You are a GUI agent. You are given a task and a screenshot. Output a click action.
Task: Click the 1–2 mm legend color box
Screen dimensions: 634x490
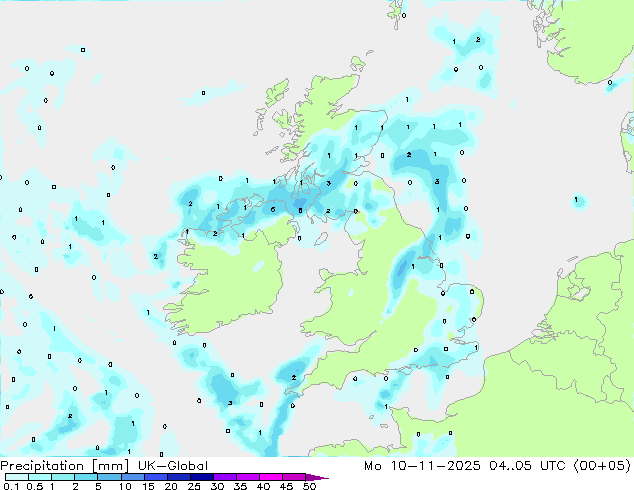[x=63, y=477]
